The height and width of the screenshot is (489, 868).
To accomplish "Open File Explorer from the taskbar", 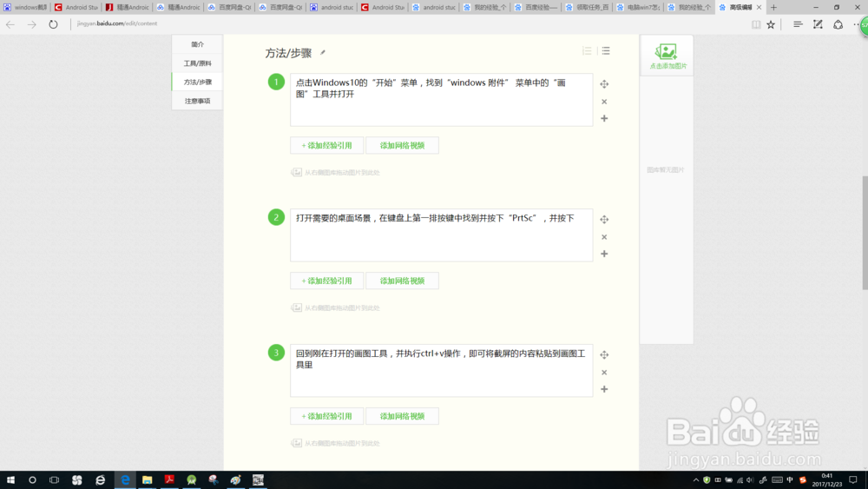I will [x=147, y=480].
